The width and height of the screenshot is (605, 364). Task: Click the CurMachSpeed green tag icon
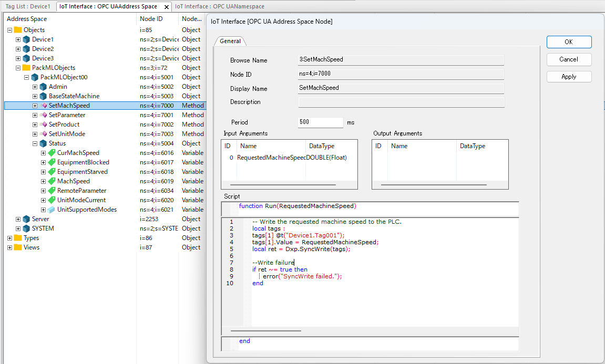[x=52, y=153]
